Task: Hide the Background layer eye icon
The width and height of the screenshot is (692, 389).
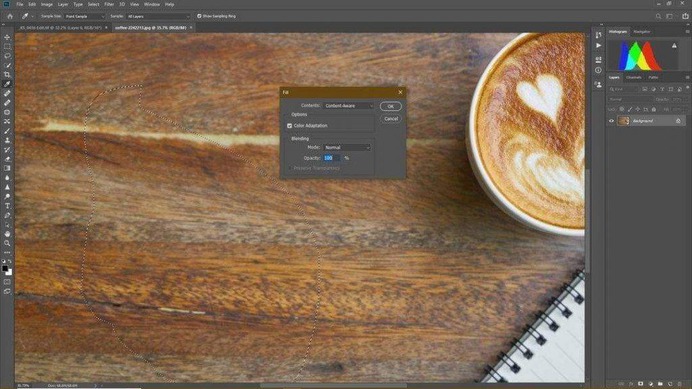Action: 611,121
